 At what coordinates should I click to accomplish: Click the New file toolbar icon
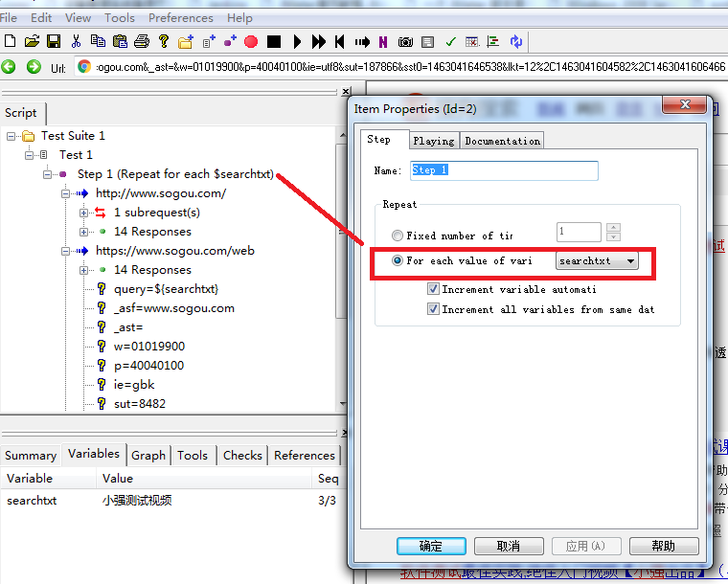coord(10,41)
